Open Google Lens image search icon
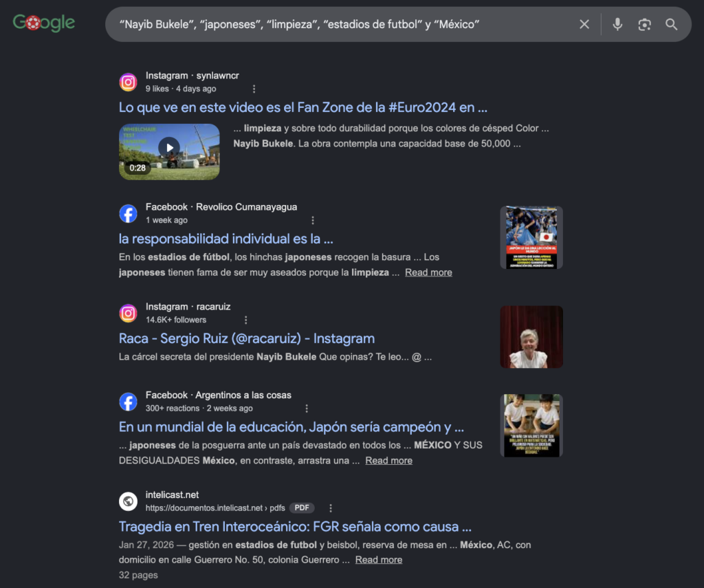The width and height of the screenshot is (704, 588). pos(644,24)
